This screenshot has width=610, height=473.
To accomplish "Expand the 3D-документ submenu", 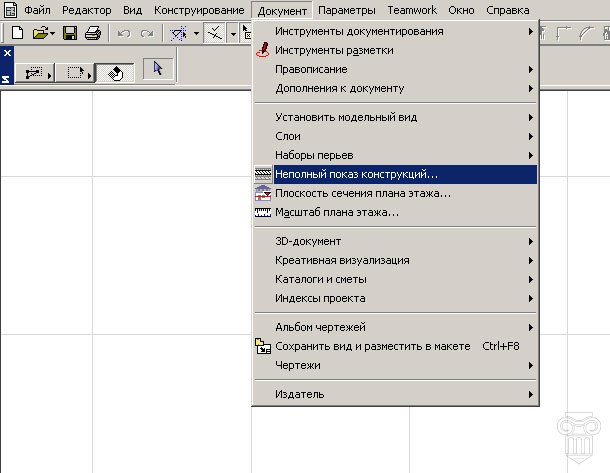I will (x=395, y=242).
